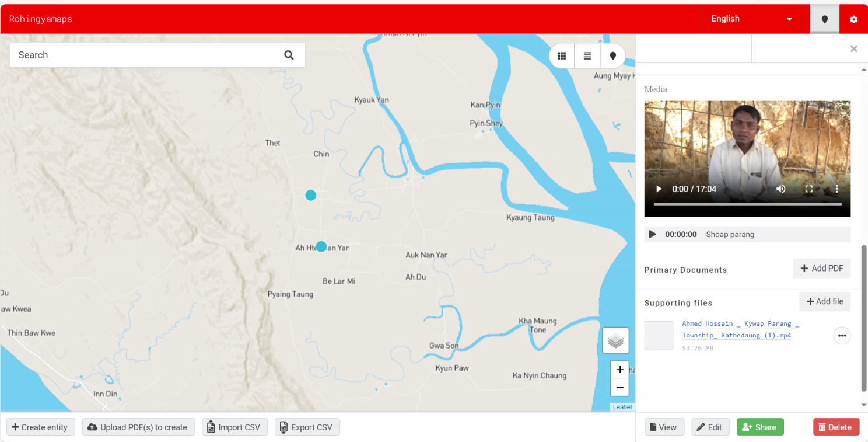Viewport: 868px width, 442px height.
Task: Open the language dropdown English
Action: point(752,19)
